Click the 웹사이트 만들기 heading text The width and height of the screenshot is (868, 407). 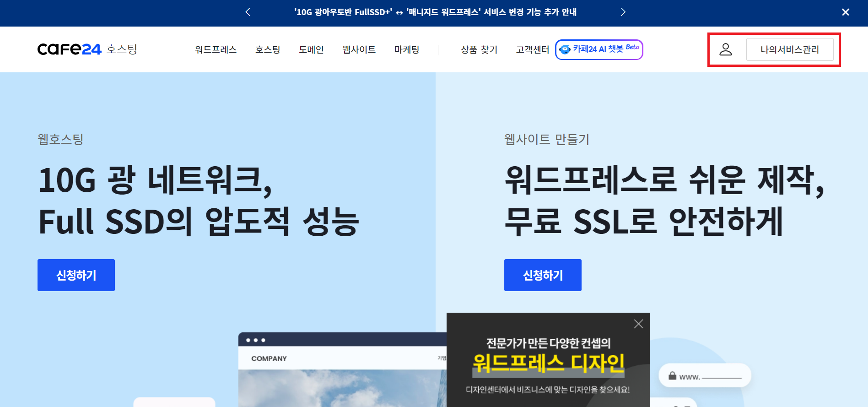point(547,139)
